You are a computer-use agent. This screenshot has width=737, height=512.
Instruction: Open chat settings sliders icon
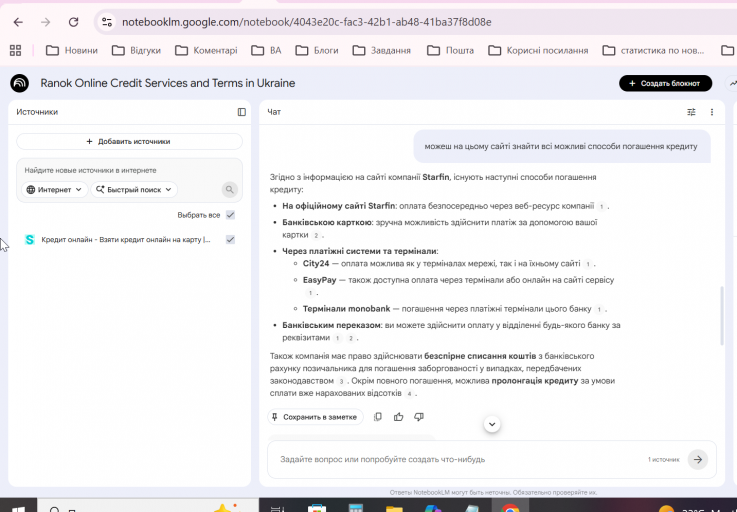(x=691, y=112)
